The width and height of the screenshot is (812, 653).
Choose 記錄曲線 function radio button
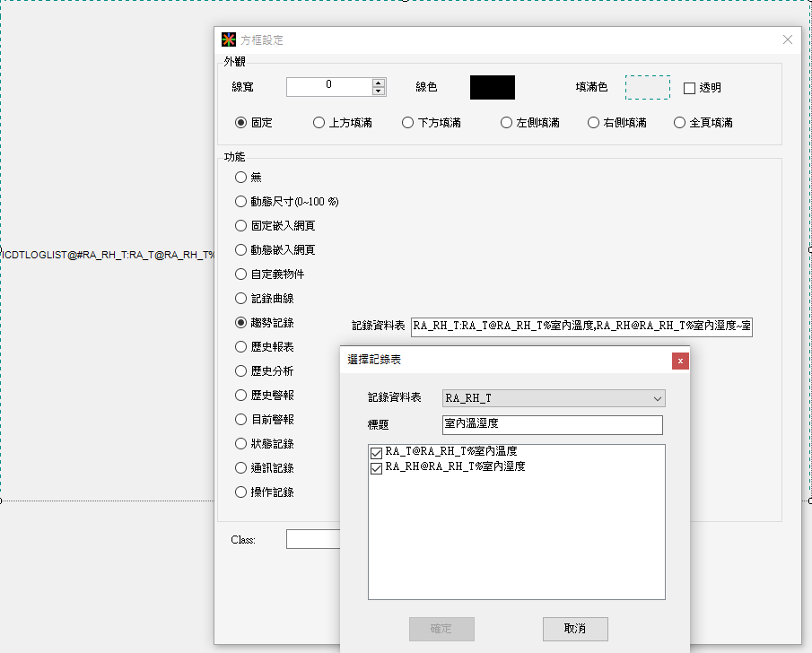pyautogui.click(x=240, y=298)
